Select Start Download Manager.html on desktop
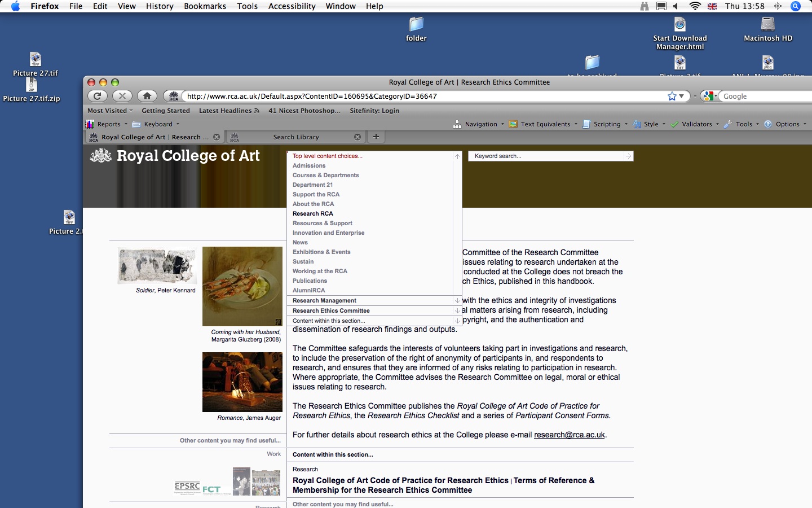Viewport: 812px width, 508px height. click(680, 33)
